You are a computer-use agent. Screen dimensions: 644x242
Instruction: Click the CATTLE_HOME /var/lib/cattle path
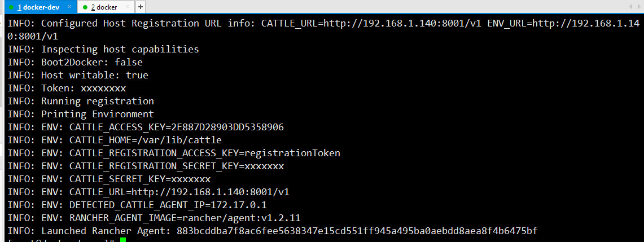point(185,140)
